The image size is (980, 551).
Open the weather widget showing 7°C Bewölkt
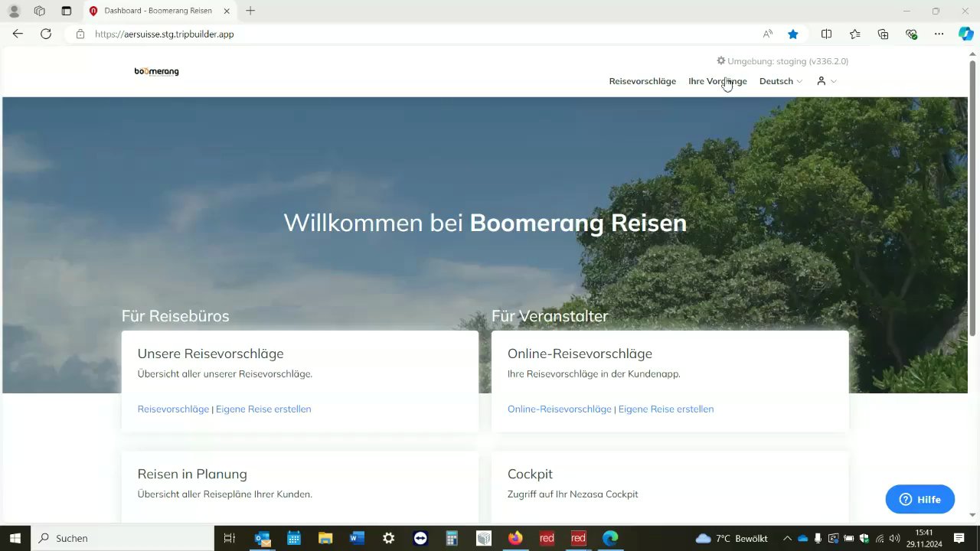tap(731, 538)
